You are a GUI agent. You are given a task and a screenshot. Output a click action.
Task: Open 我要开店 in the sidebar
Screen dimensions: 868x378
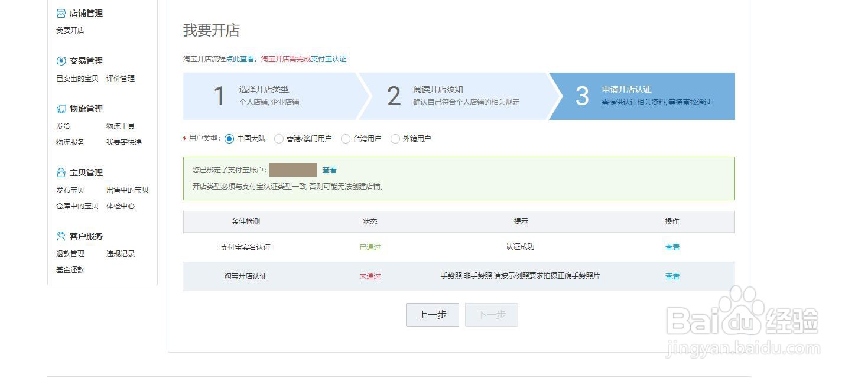click(x=70, y=30)
